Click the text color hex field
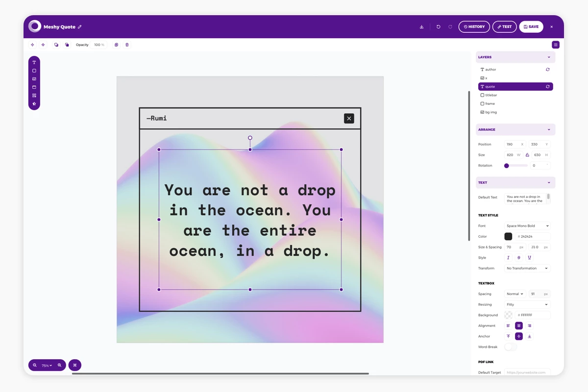 point(533,237)
